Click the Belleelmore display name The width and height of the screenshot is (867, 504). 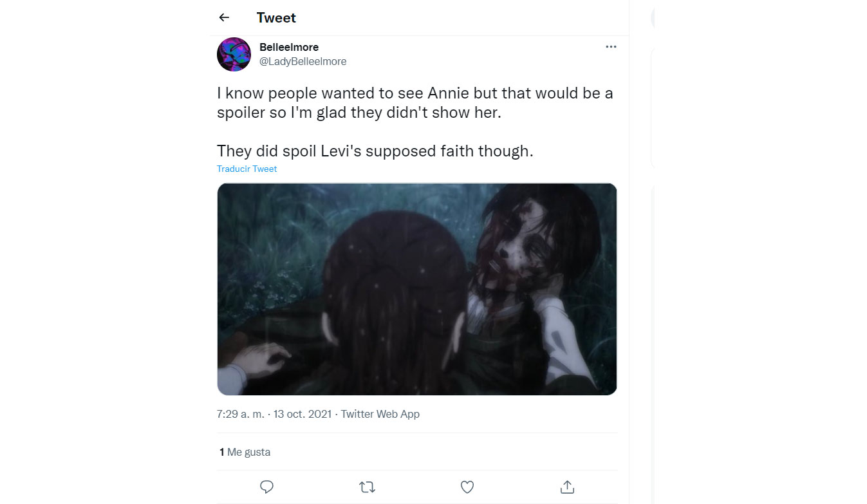click(289, 47)
